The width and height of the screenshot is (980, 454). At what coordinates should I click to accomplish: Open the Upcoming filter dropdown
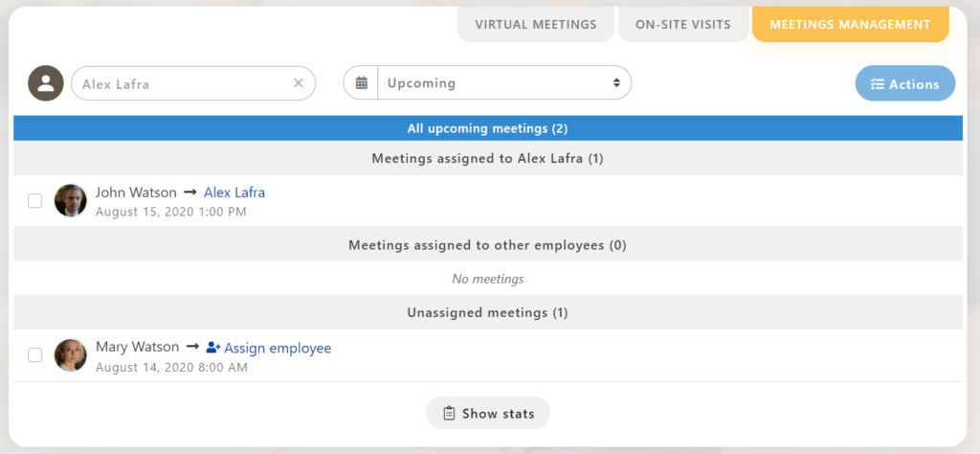(503, 83)
